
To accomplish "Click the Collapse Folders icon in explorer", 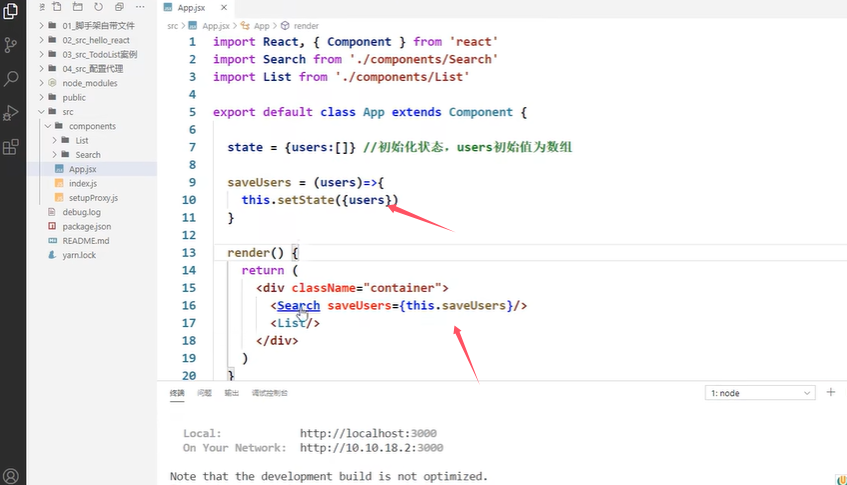I will [119, 7].
